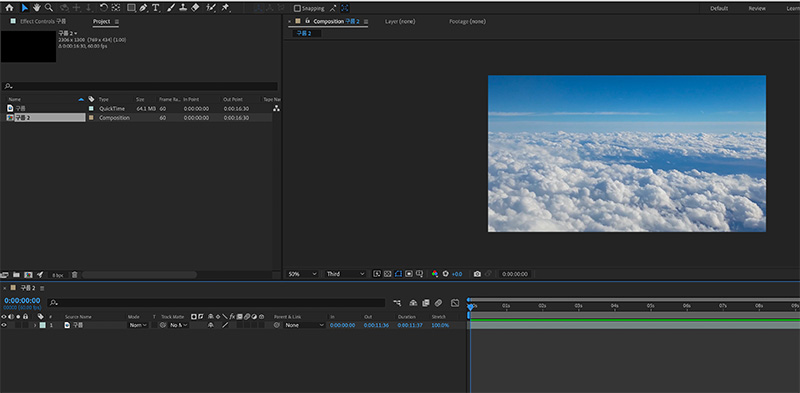Open the Third resolution dropdown
This screenshot has height=393, width=800.
click(346, 274)
